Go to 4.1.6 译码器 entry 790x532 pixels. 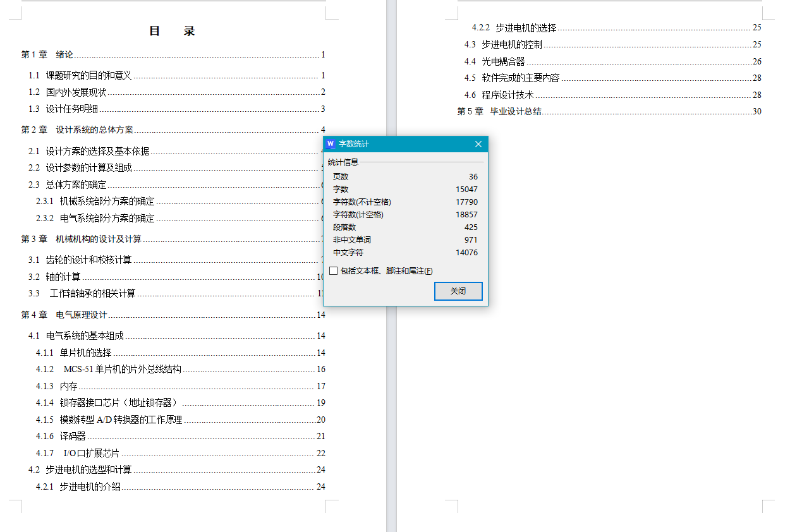pos(180,436)
